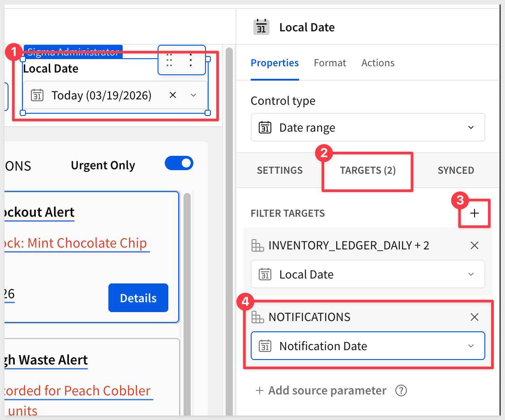Click the NOTIFICATIONS table icon
This screenshot has height=420, width=505.
click(x=257, y=317)
